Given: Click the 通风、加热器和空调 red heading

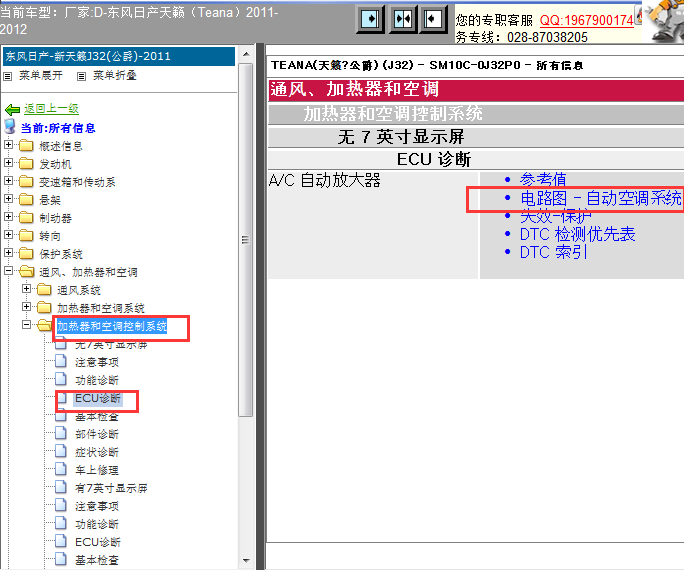Looking at the screenshot, I should [x=354, y=89].
